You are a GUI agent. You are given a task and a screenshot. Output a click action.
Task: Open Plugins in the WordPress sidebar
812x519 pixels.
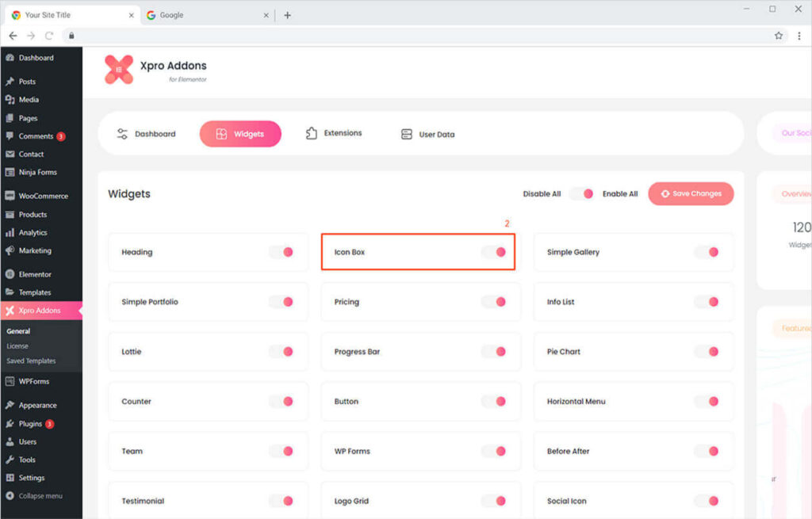point(30,424)
